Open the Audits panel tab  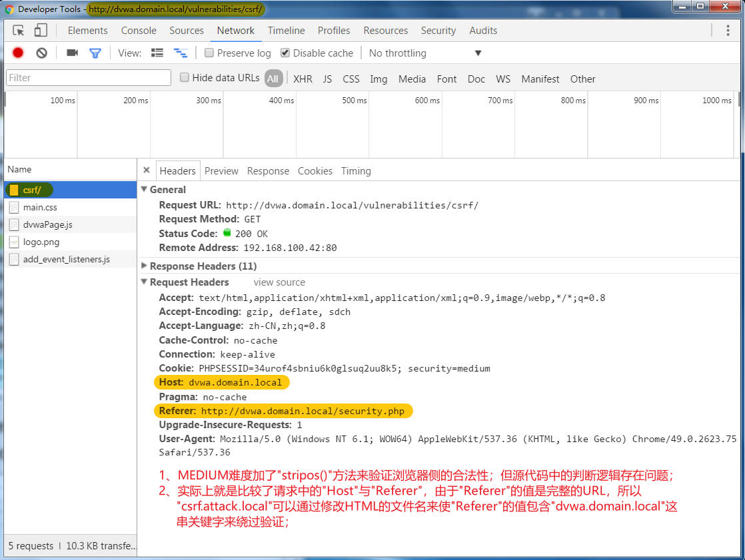[x=483, y=31]
